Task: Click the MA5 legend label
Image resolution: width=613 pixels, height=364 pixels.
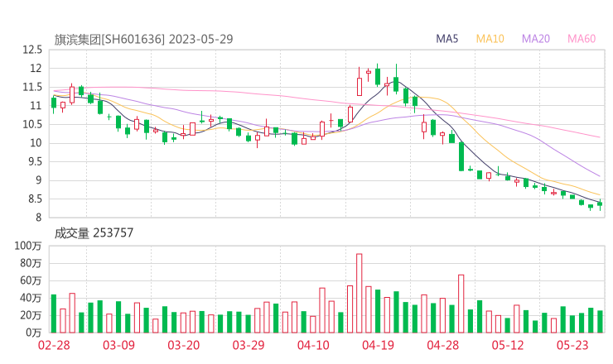Action: pyautogui.click(x=446, y=39)
